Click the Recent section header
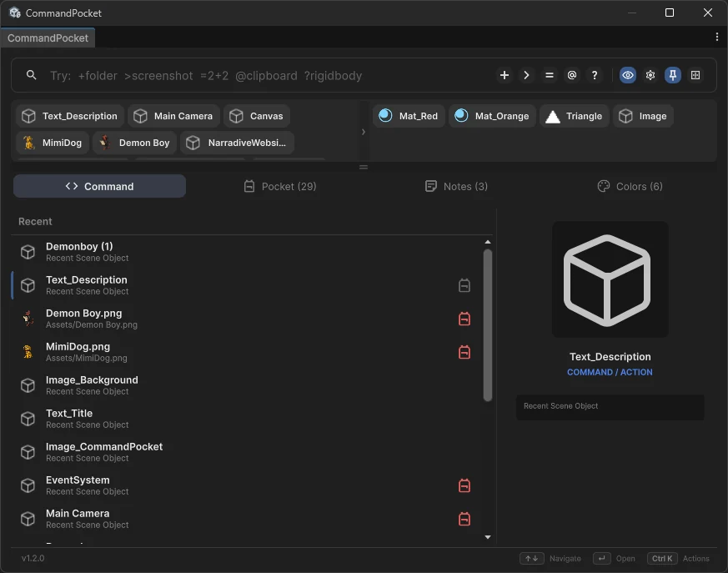This screenshot has height=573, width=728. 35,222
